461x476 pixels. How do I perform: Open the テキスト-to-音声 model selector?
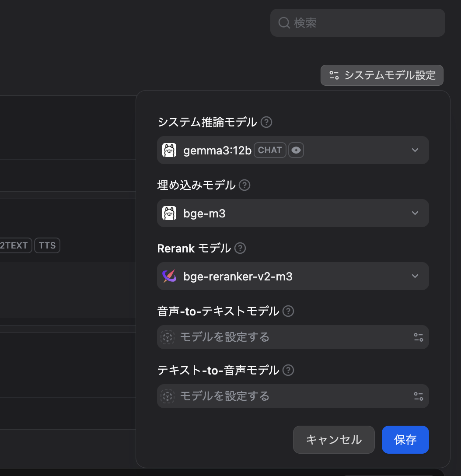pos(293,396)
